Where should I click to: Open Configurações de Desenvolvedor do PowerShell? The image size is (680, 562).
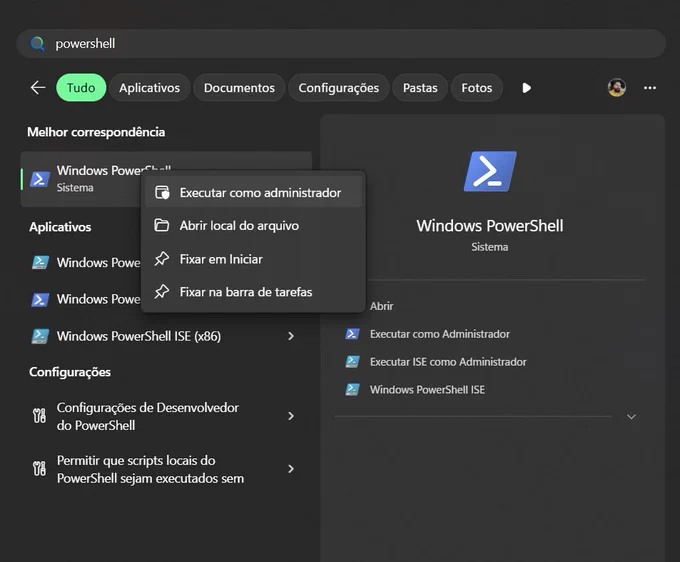coord(166,416)
